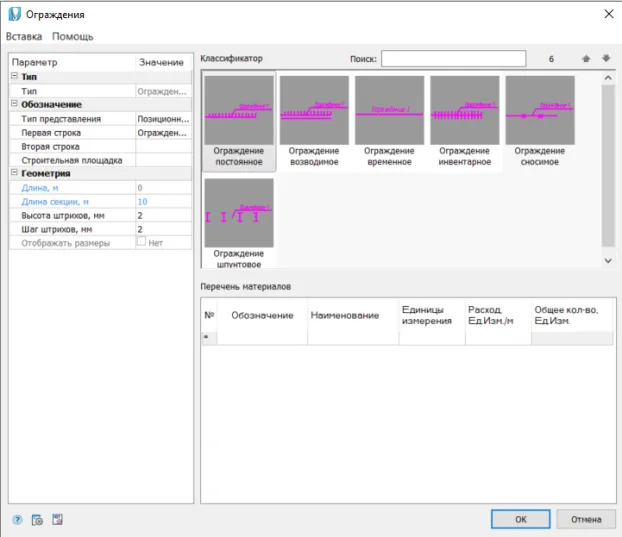Pick the Ограждение инвентарное fence icon

click(464, 111)
